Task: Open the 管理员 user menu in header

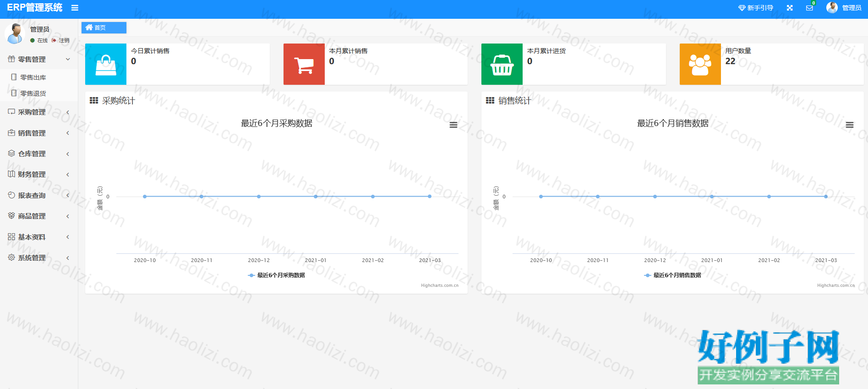Action: pos(852,8)
